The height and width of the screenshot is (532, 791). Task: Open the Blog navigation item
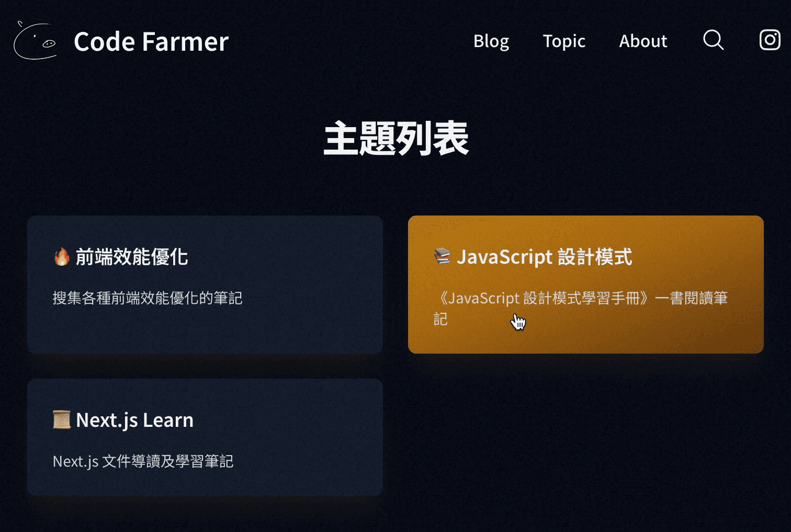(x=491, y=41)
